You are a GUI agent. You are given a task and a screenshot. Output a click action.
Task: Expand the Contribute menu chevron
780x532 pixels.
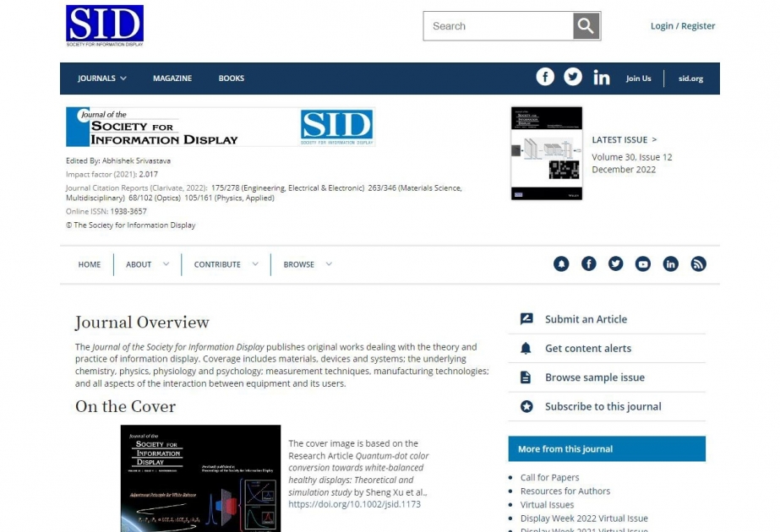pyautogui.click(x=255, y=264)
